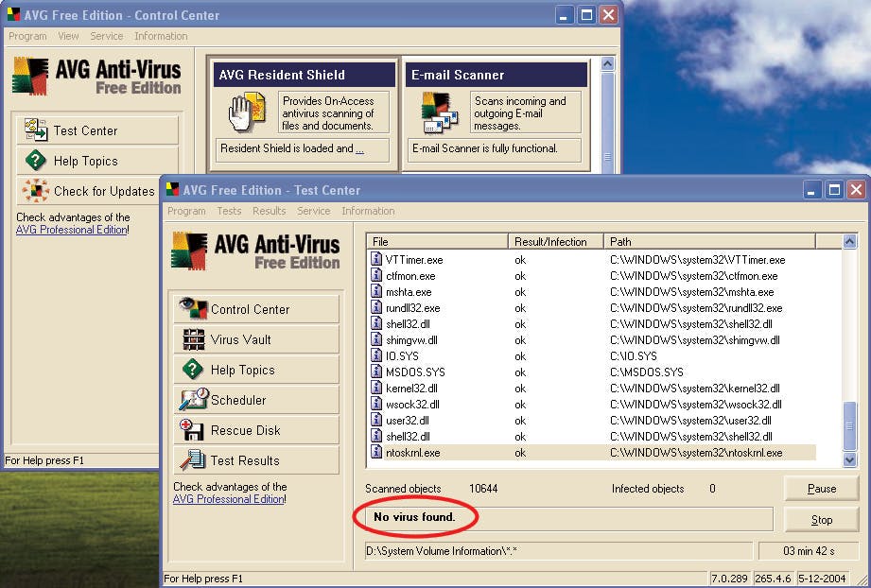The height and width of the screenshot is (588, 871).
Task: Click the elapsed time 03 min 42 s
Action: [809, 551]
